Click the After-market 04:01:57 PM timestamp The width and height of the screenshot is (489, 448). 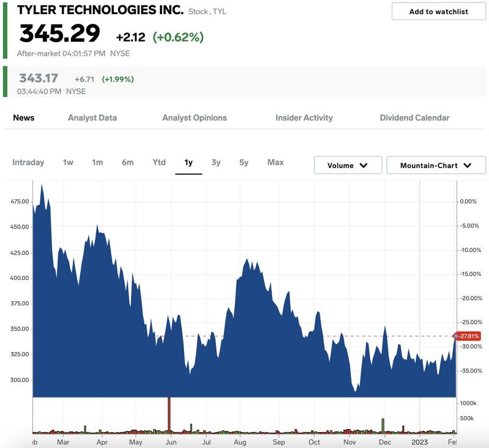click(61, 53)
